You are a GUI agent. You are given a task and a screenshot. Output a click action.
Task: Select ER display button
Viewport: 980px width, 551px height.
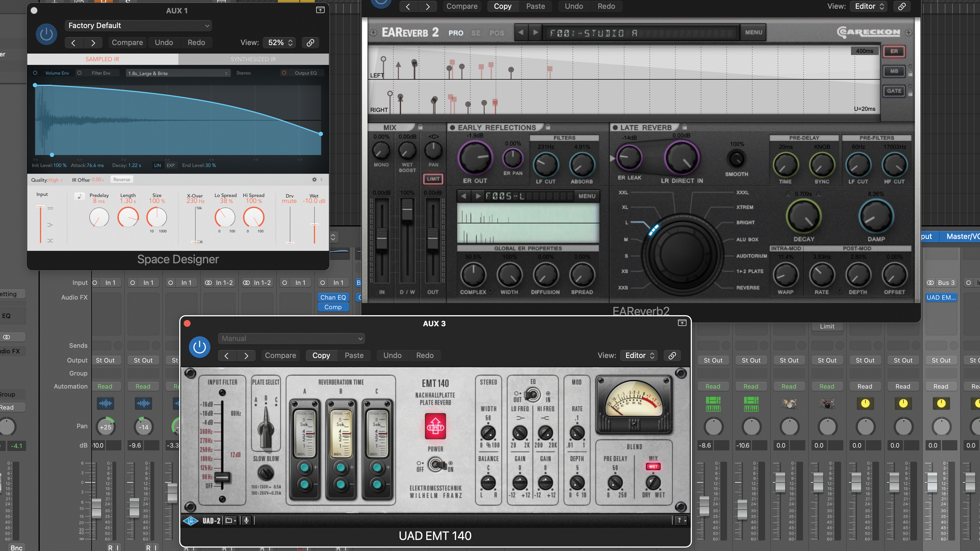tap(894, 51)
